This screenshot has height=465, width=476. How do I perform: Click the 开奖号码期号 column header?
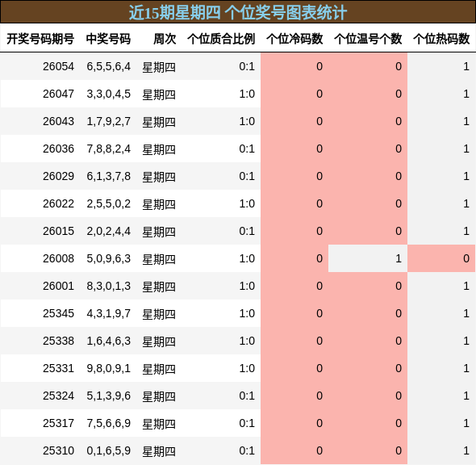click(x=40, y=39)
